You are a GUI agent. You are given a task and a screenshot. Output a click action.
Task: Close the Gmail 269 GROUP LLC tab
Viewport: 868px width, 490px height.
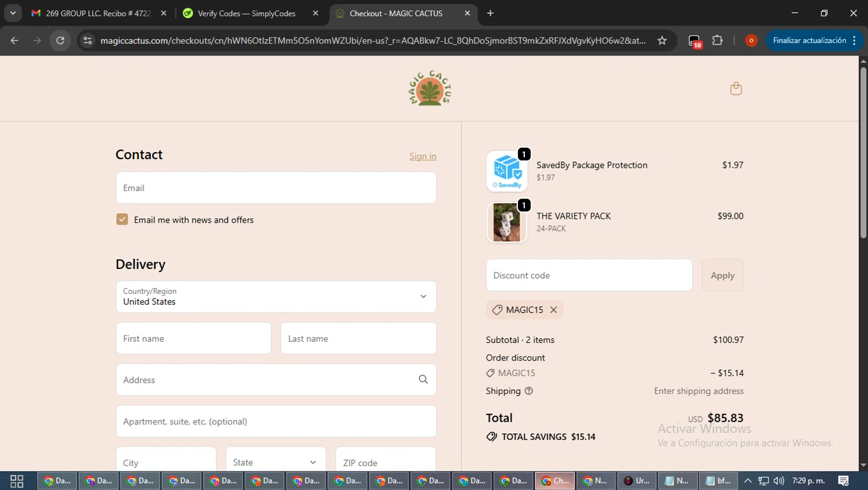click(x=164, y=13)
